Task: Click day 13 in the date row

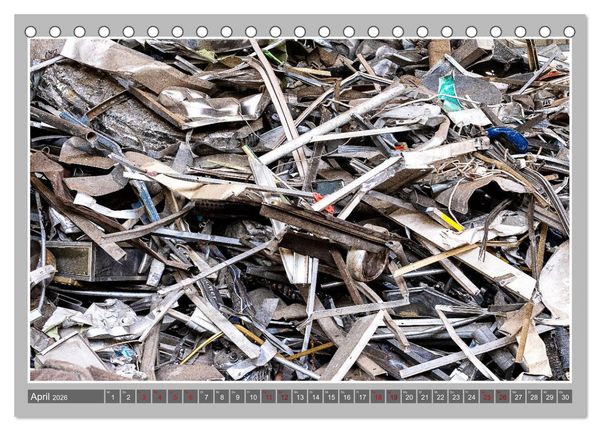Action: 300,397
